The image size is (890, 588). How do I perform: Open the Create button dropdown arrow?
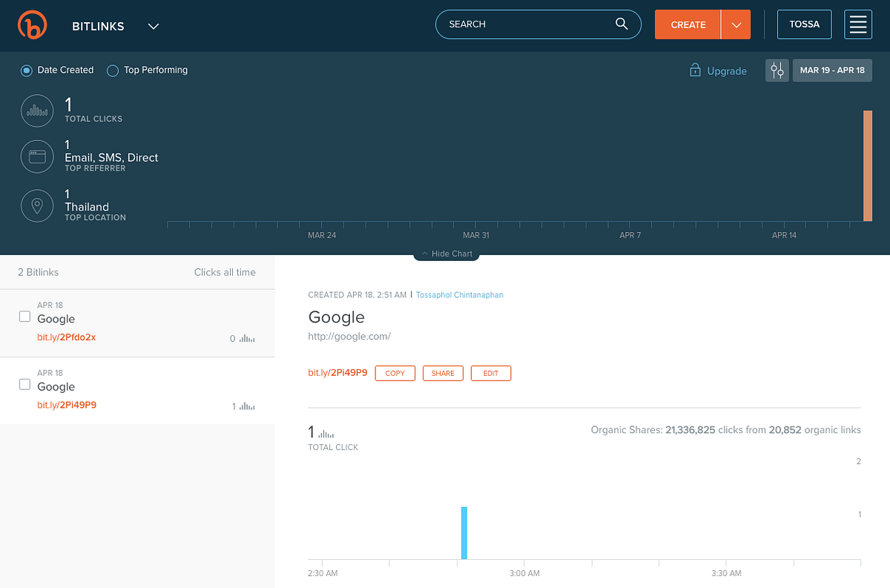click(736, 24)
